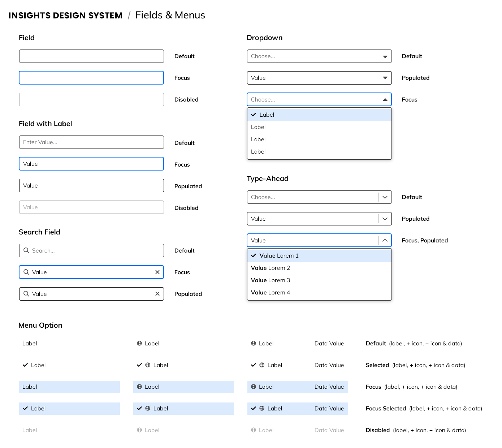Choose the second Label option in the open dropdown
Image resolution: width=502 pixels, height=448 pixels.
(x=258, y=127)
